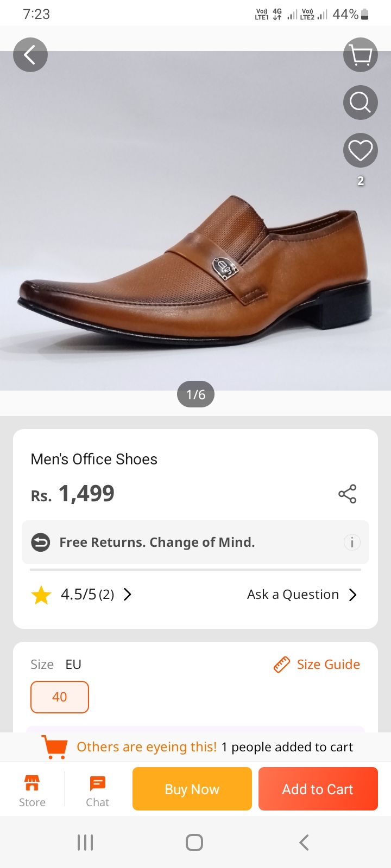Add shoe to wishlist with heart icon

pyautogui.click(x=361, y=150)
